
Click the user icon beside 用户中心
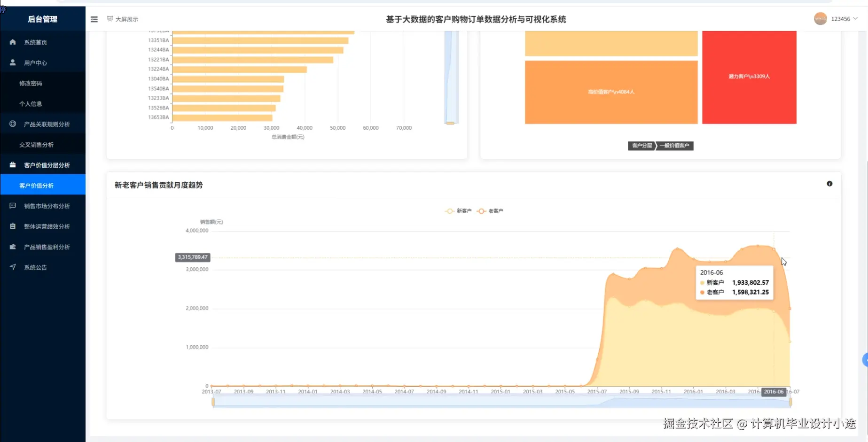click(x=13, y=62)
